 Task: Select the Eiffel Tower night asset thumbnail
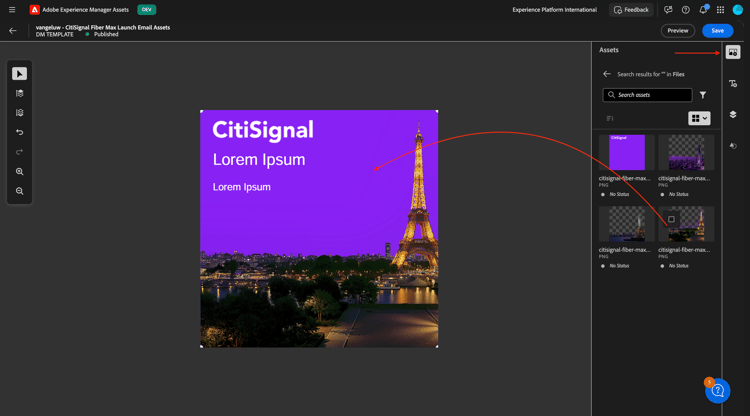(686, 224)
